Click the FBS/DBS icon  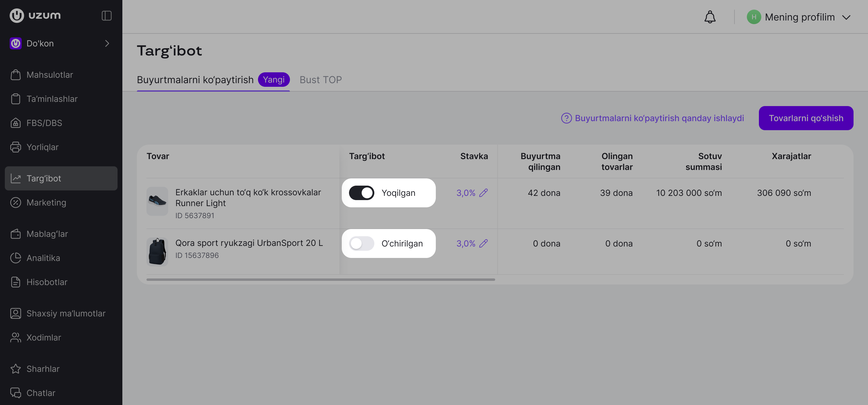pos(15,123)
